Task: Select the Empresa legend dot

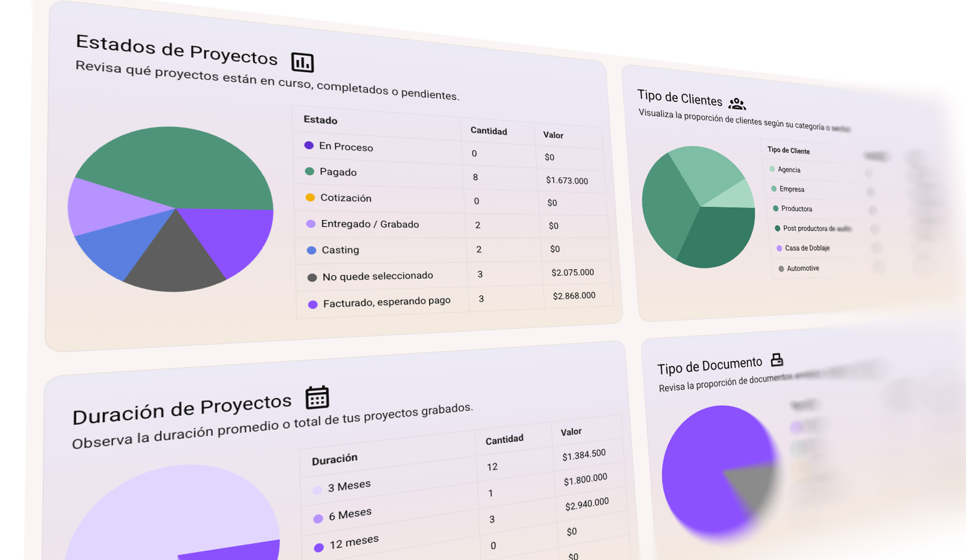Action: (x=774, y=188)
